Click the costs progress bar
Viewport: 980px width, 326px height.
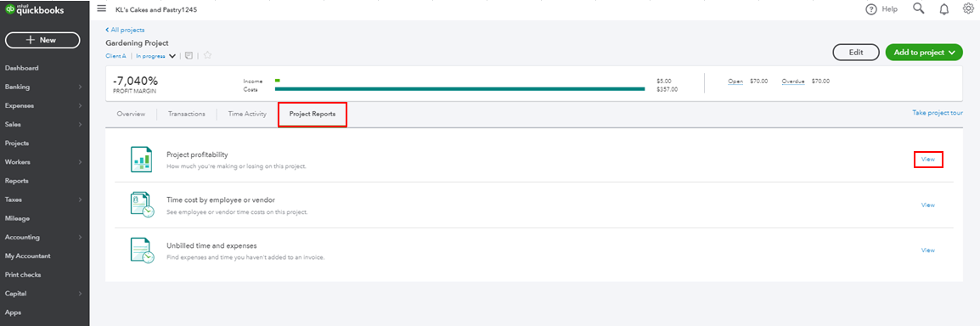coord(459,89)
